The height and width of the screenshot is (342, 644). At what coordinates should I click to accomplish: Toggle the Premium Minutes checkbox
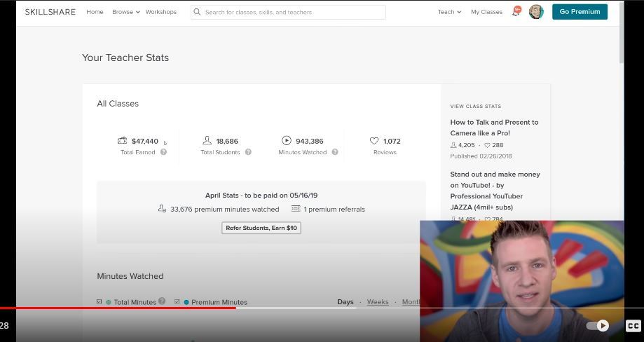click(x=177, y=302)
